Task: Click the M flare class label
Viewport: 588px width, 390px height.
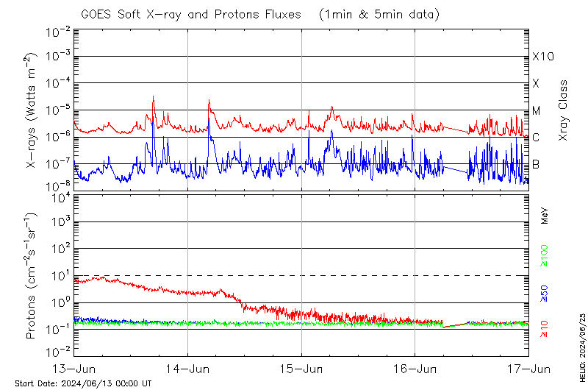Action: pyautogui.click(x=537, y=111)
